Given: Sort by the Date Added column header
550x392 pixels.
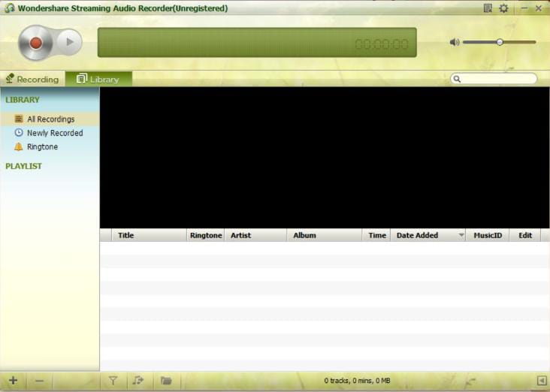Looking at the screenshot, I should coord(428,235).
